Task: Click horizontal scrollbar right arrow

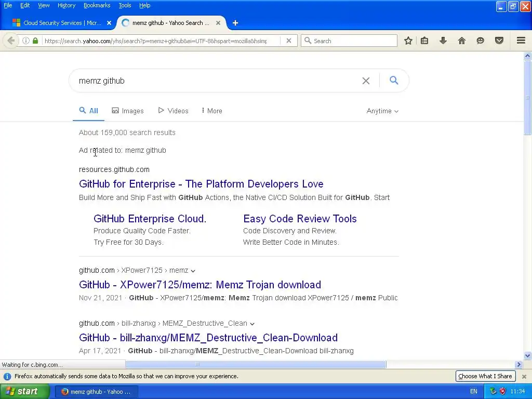Action: pyautogui.click(x=518, y=364)
